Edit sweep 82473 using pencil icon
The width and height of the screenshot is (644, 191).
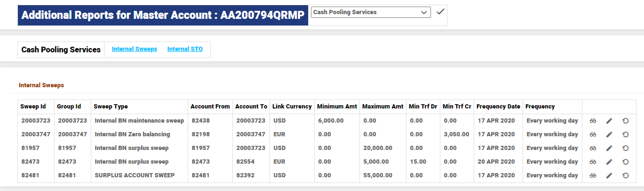tap(609, 162)
